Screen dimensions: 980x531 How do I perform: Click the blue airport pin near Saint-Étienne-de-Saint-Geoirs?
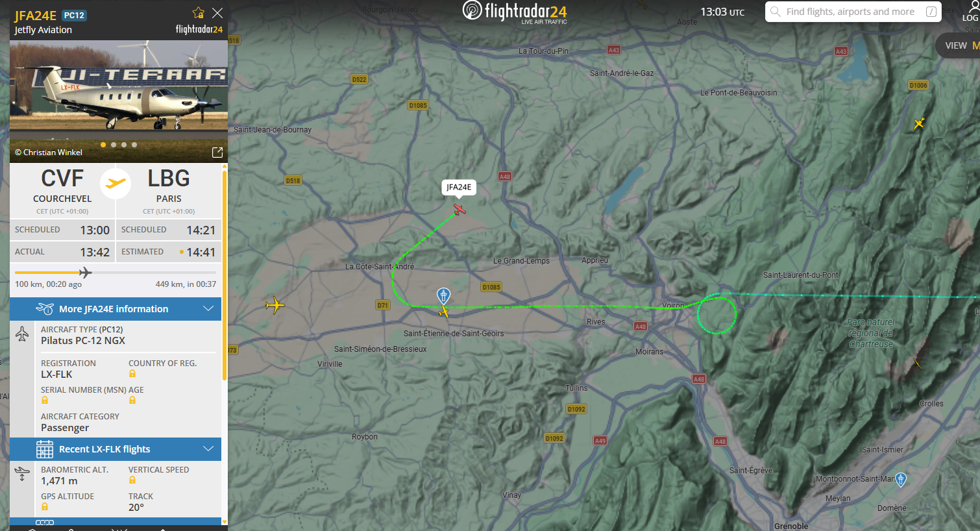tap(443, 296)
